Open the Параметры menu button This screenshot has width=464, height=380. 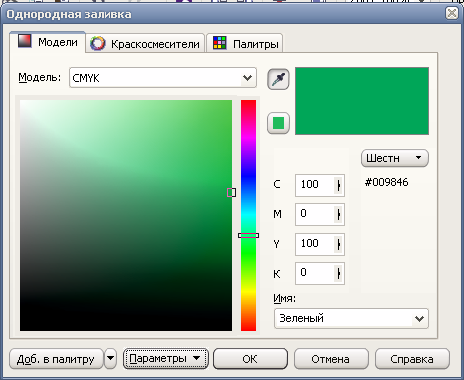click(166, 359)
